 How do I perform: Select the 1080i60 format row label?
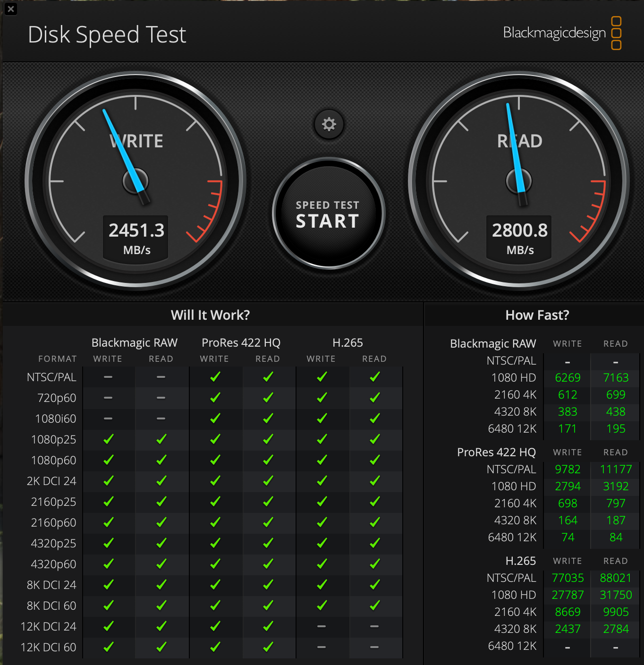[x=56, y=419]
